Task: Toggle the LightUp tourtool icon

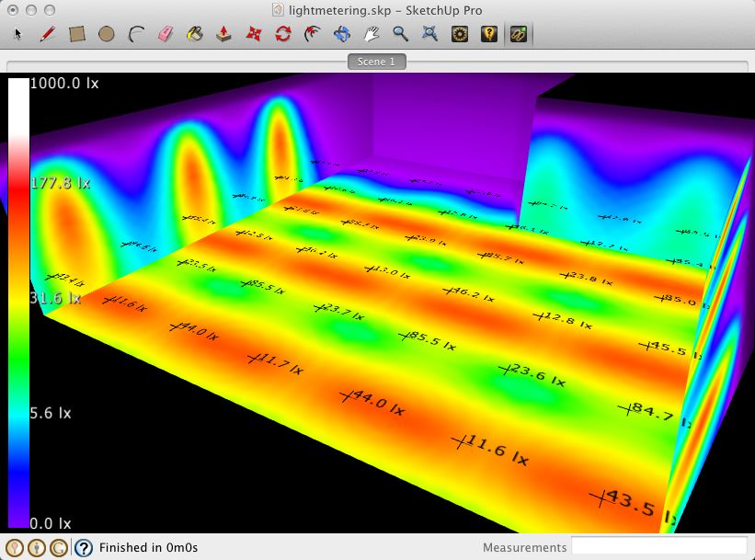Action: (519, 34)
